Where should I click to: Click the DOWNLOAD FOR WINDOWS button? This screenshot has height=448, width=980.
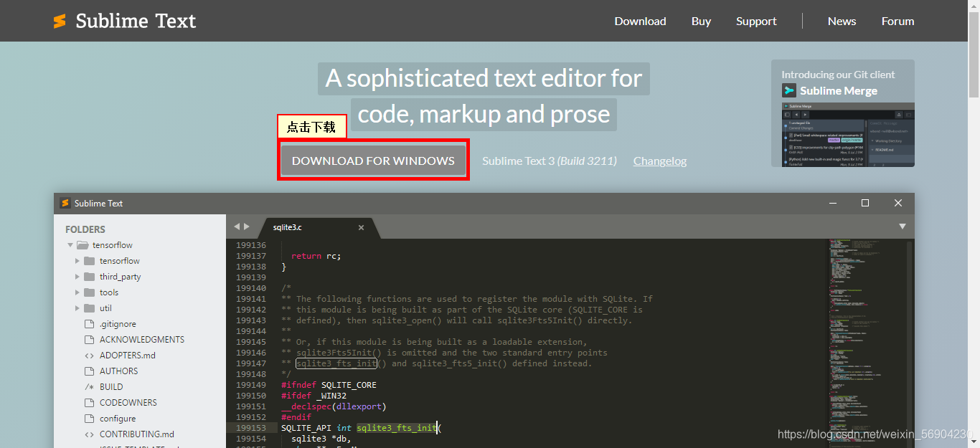point(373,161)
